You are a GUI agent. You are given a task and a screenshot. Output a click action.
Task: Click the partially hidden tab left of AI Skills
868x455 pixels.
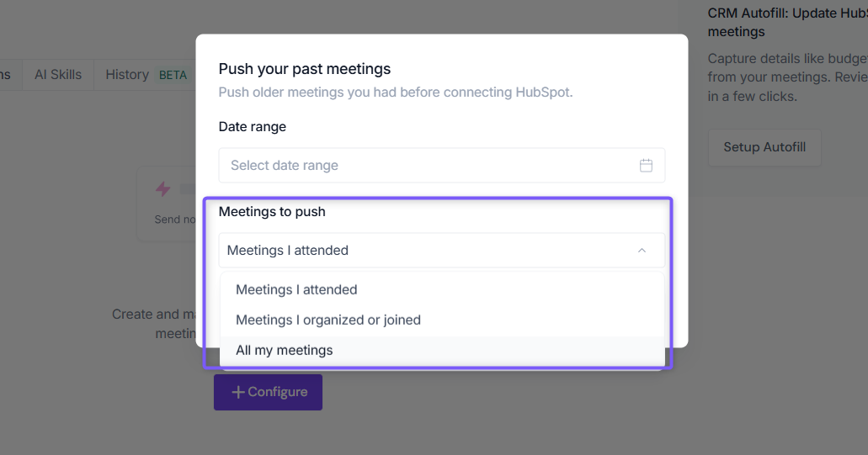pyautogui.click(x=7, y=75)
